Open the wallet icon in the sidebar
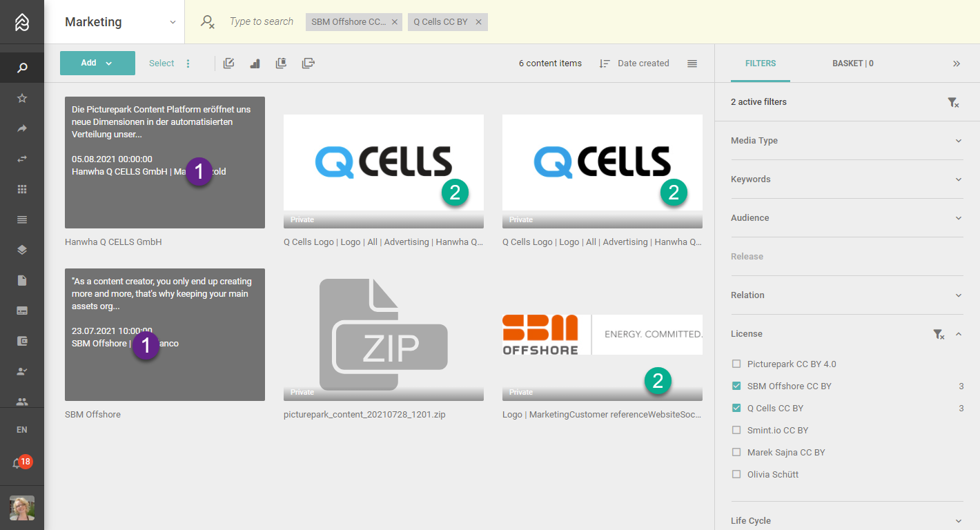 (x=22, y=341)
